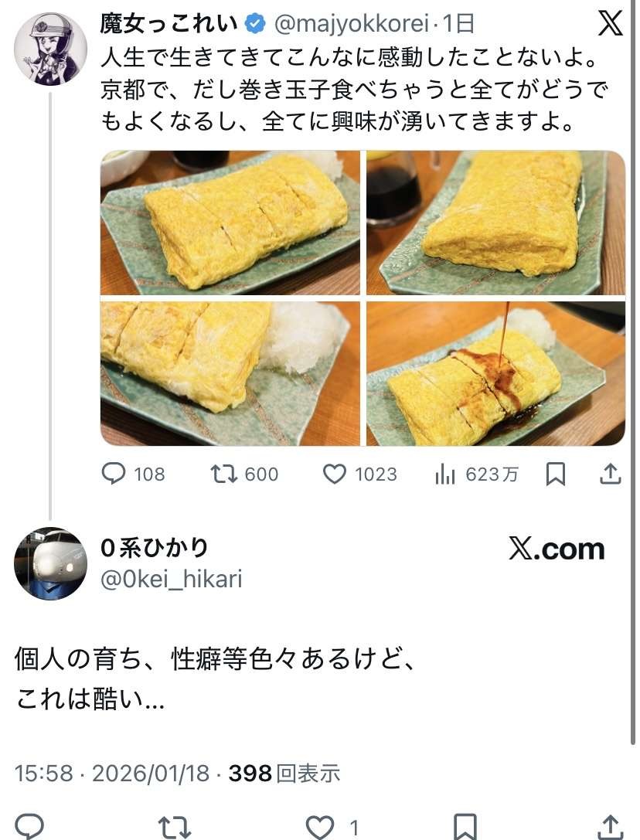
Task: Share the 0系ひかり post
Action: (x=611, y=827)
